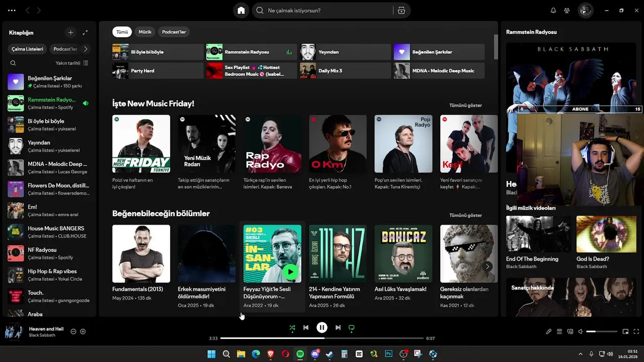The width and height of the screenshot is (644, 362).
Task: Open the Party Hard shortcut tile
Action: pyautogui.click(x=158, y=71)
